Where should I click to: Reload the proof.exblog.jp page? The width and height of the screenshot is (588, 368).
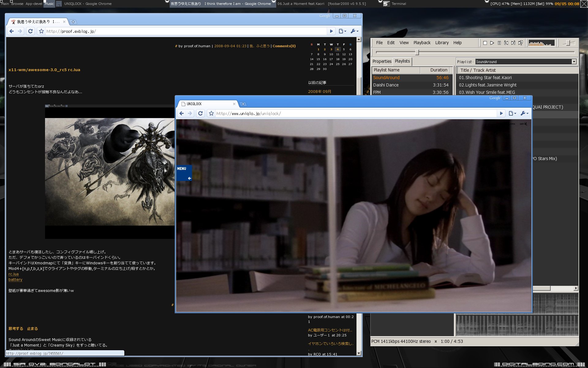click(30, 31)
